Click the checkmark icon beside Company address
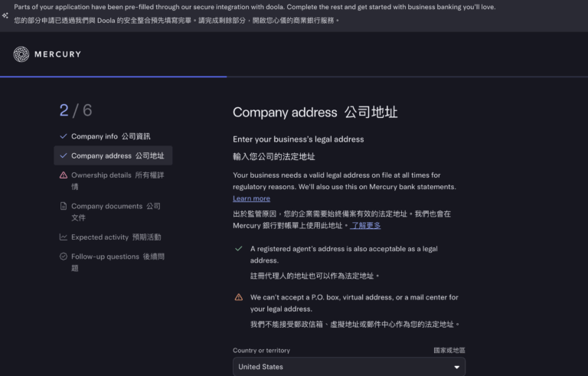Image resolution: width=588 pixels, height=376 pixels. (x=64, y=155)
